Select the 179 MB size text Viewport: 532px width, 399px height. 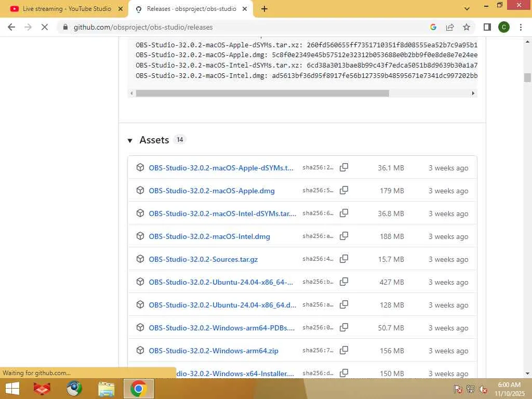(392, 191)
